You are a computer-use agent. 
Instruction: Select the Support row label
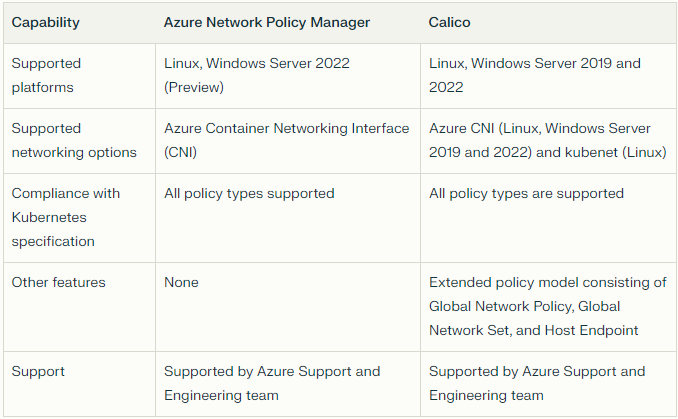38,371
